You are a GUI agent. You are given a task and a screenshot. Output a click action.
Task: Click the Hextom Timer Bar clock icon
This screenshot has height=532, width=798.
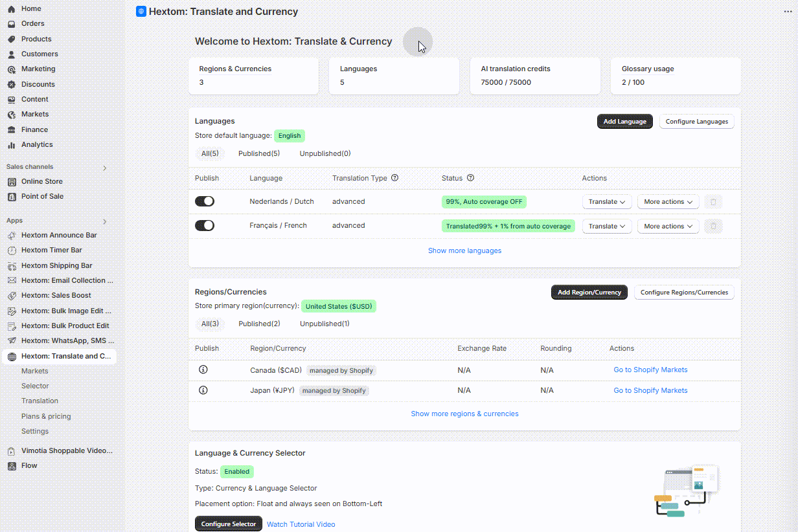point(11,250)
